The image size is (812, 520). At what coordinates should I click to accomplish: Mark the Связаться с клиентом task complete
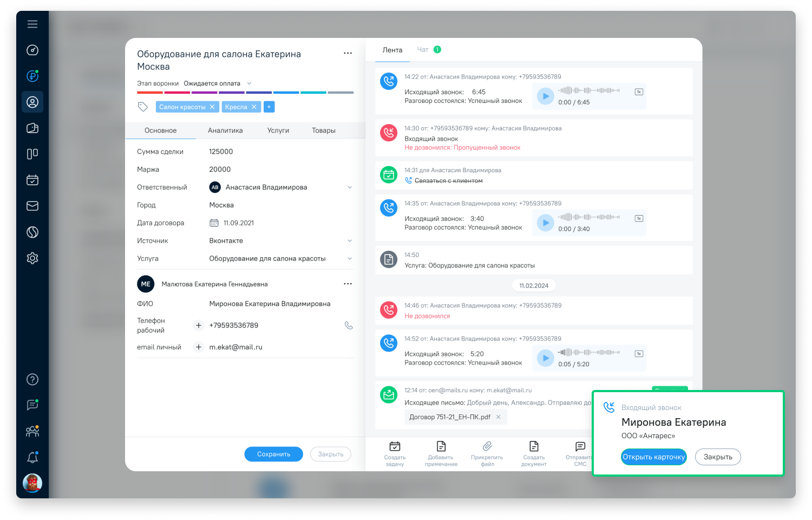coord(389,174)
